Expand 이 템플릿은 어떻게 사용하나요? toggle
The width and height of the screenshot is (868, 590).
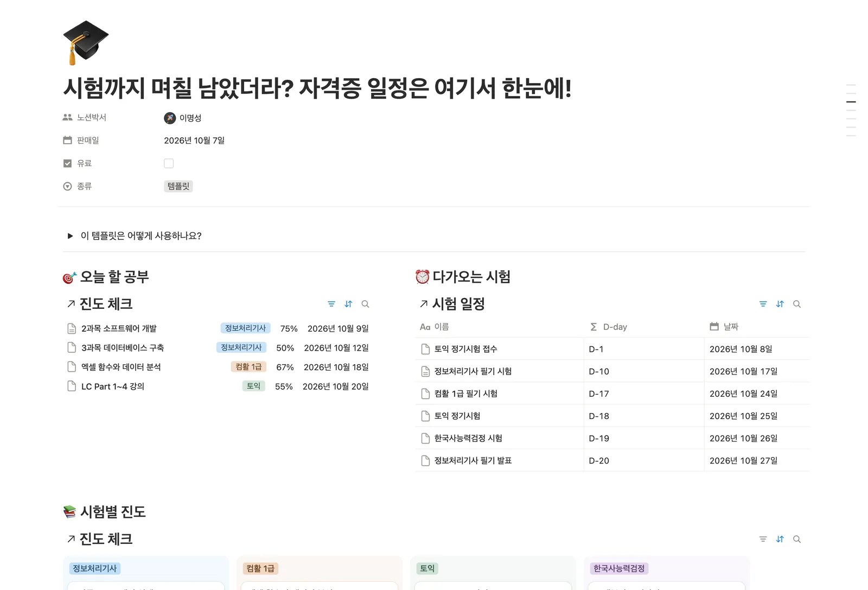point(70,236)
